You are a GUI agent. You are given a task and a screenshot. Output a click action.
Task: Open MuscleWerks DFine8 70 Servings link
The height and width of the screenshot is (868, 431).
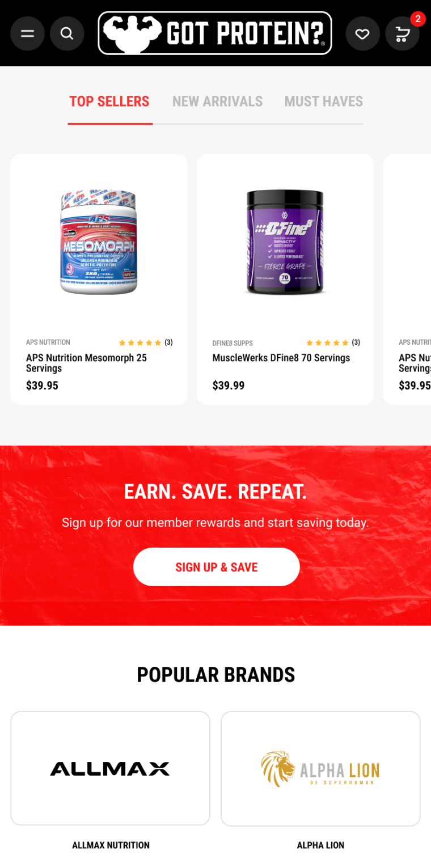coord(281,358)
